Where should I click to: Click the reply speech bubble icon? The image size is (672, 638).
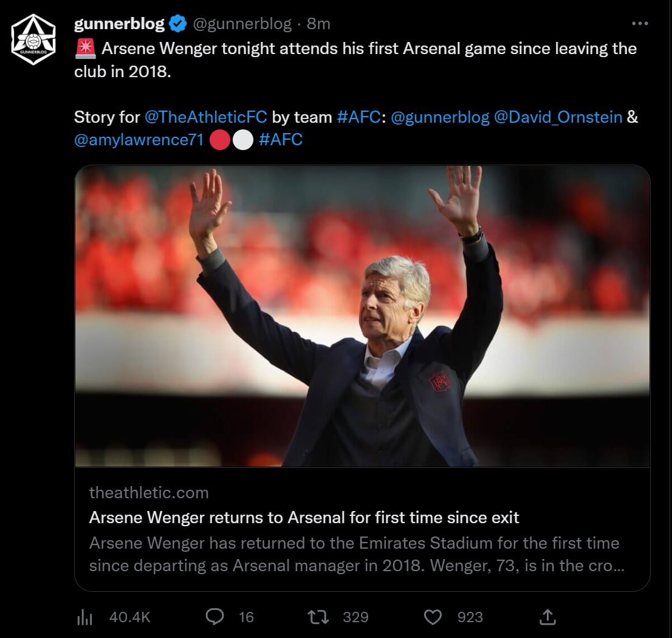point(214,617)
